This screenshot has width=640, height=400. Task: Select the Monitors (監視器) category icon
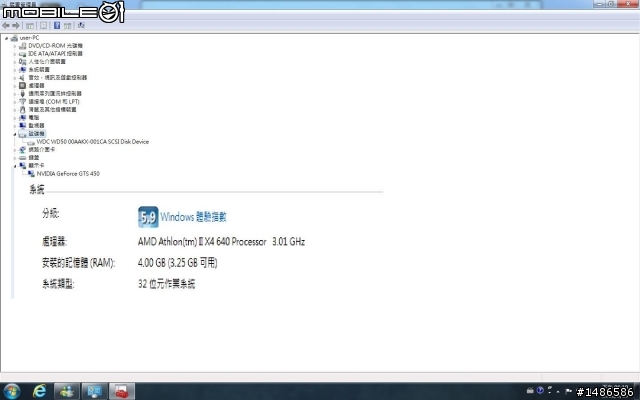(x=22, y=125)
